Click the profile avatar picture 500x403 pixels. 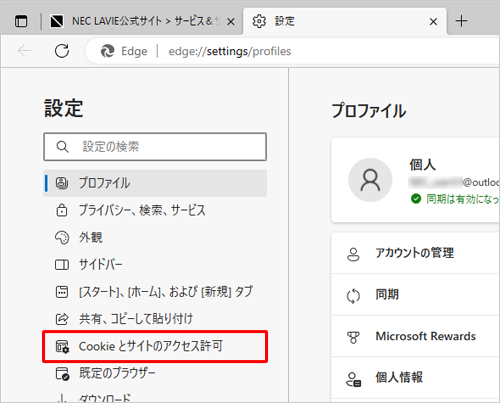(x=370, y=180)
